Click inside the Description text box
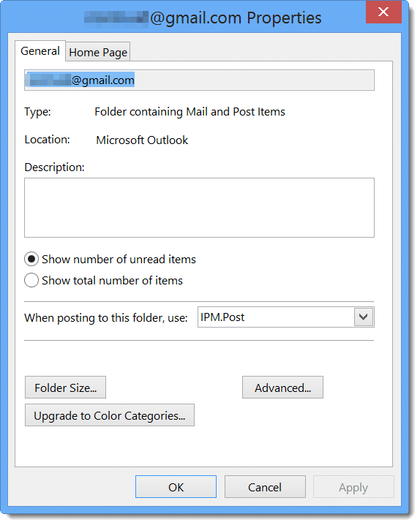420x525 pixels. [199, 208]
